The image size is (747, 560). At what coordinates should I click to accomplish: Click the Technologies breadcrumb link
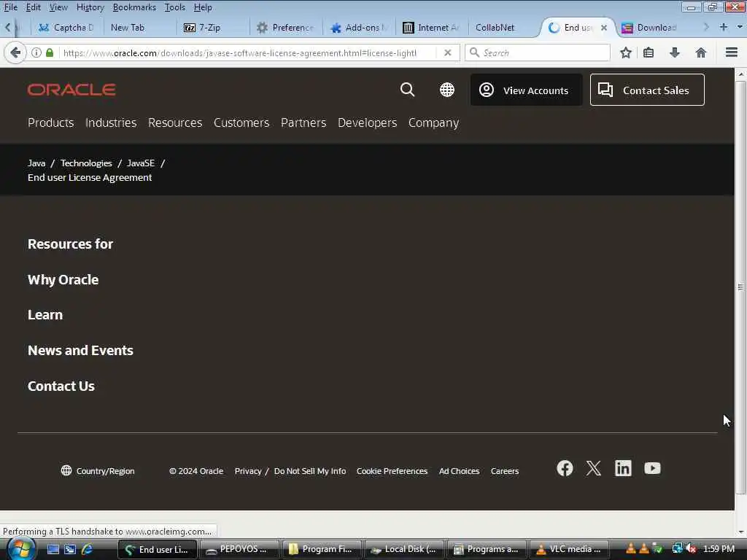[x=86, y=163]
